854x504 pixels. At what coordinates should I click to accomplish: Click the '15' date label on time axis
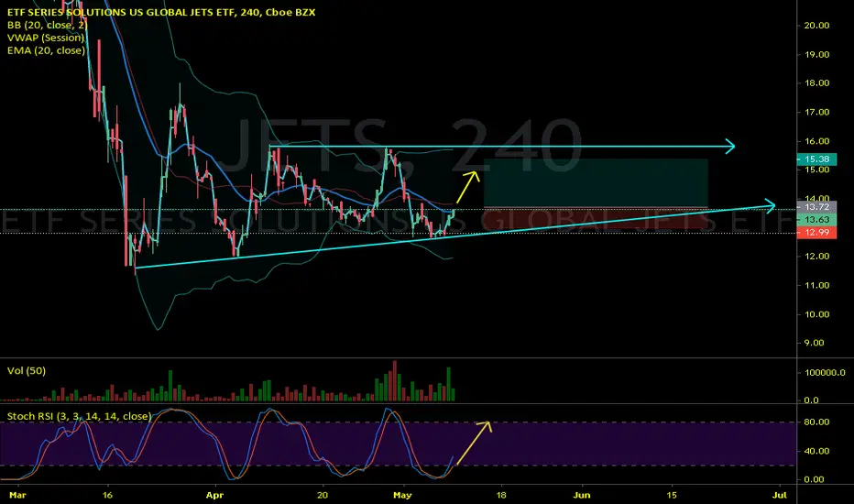pyautogui.click(x=672, y=495)
